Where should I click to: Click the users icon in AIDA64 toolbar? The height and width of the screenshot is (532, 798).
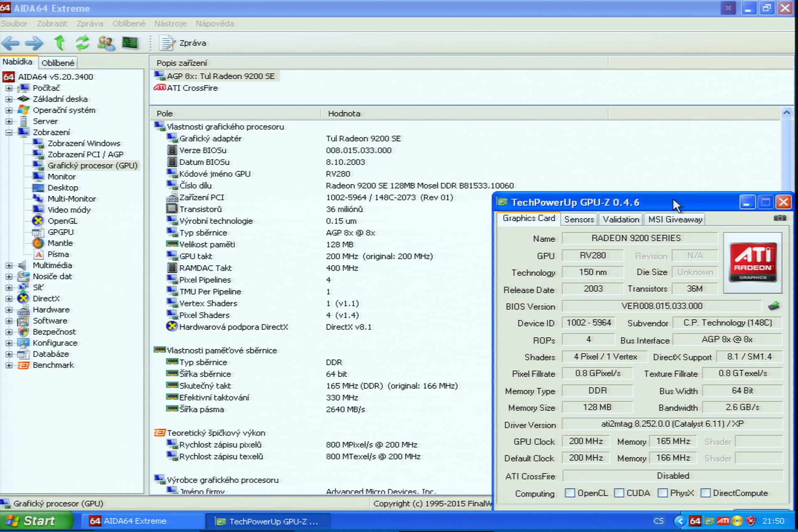point(106,43)
